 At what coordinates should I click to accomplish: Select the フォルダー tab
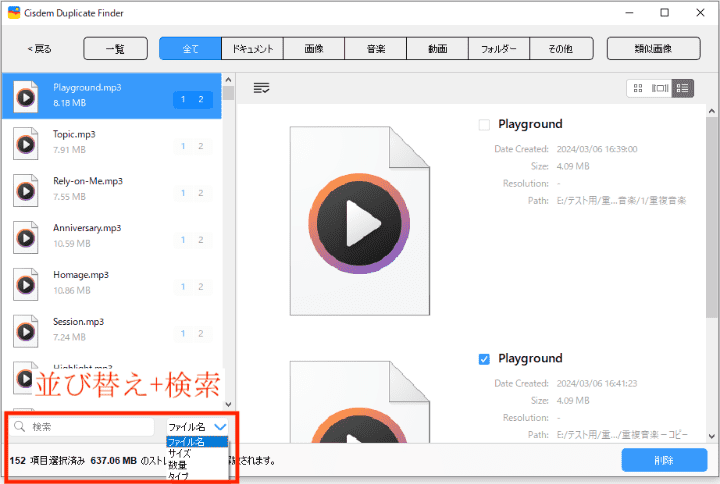499,49
